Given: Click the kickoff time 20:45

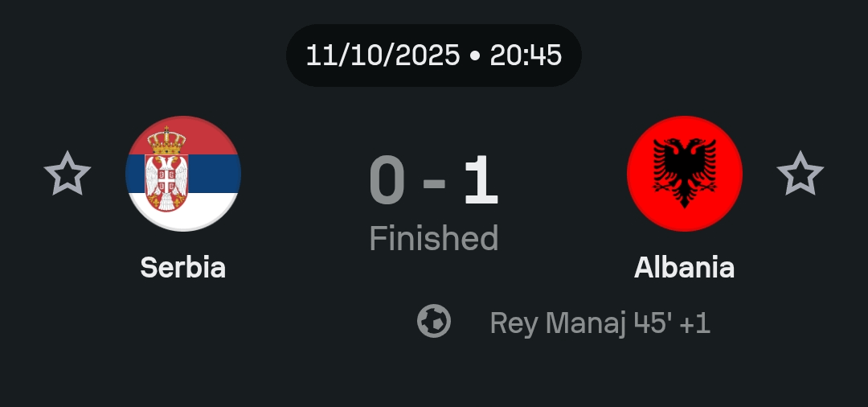Looking at the screenshot, I should pos(526,55).
